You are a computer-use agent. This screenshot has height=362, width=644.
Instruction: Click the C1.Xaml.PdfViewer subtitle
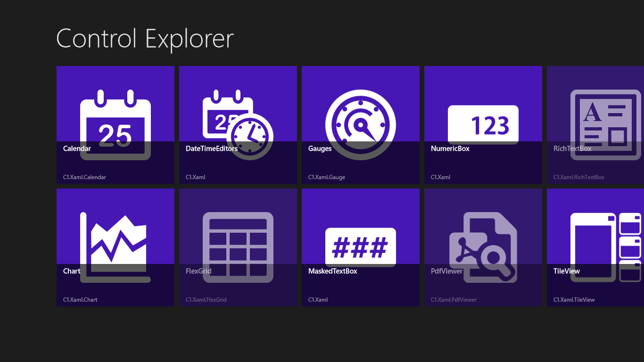coord(454,300)
